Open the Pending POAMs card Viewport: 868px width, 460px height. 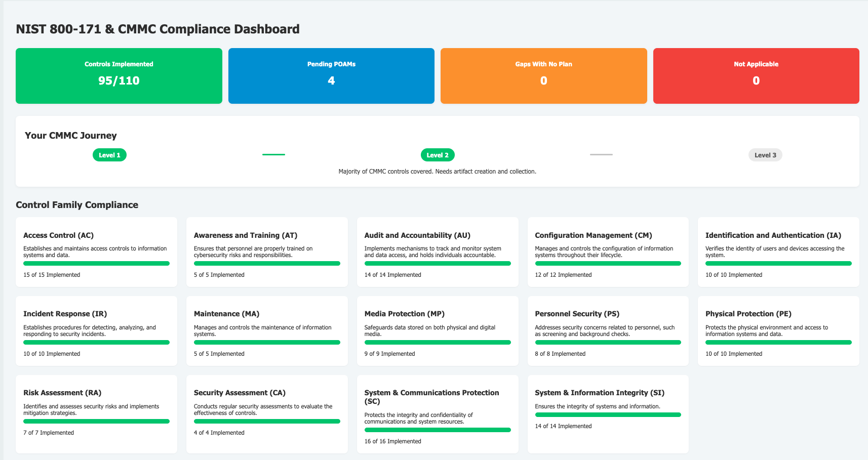(x=331, y=76)
